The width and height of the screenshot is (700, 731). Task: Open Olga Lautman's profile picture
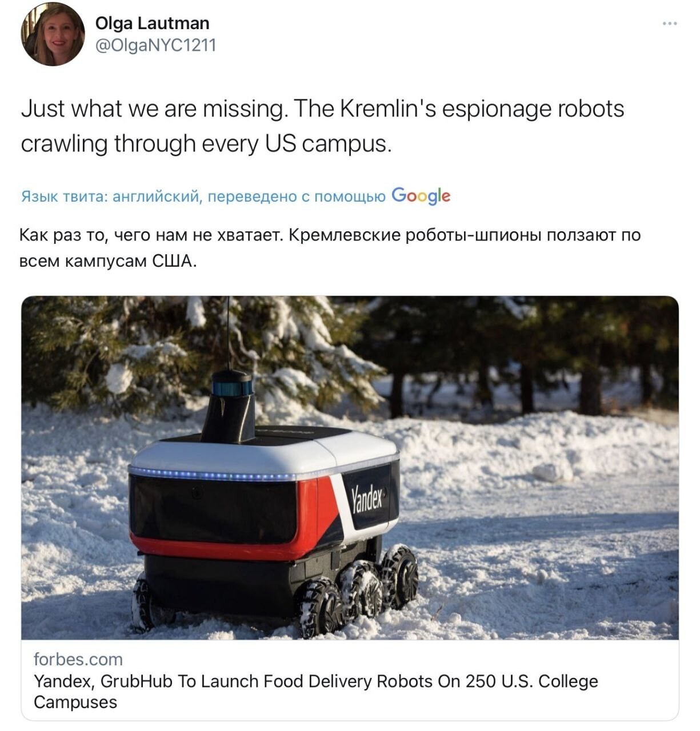pyautogui.click(x=53, y=35)
